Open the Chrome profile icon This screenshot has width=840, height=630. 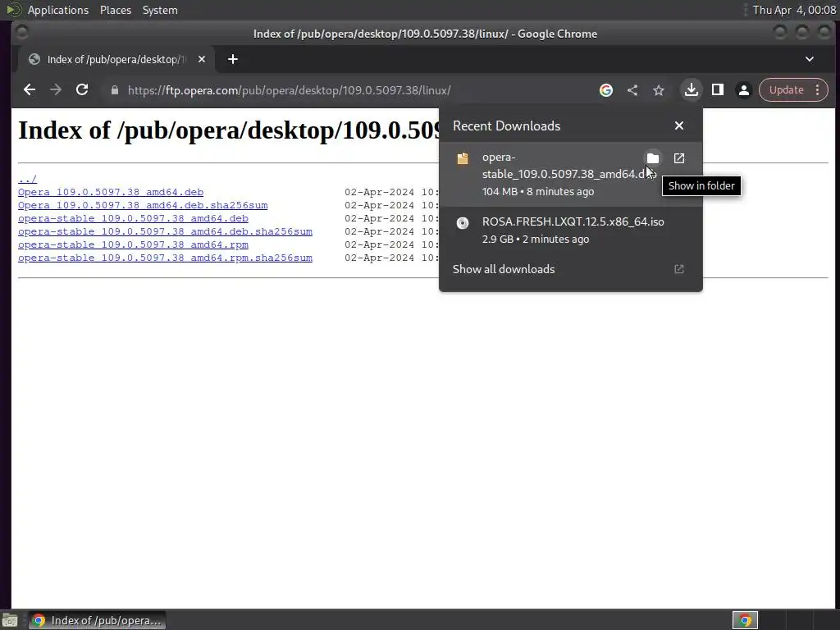[743, 90]
